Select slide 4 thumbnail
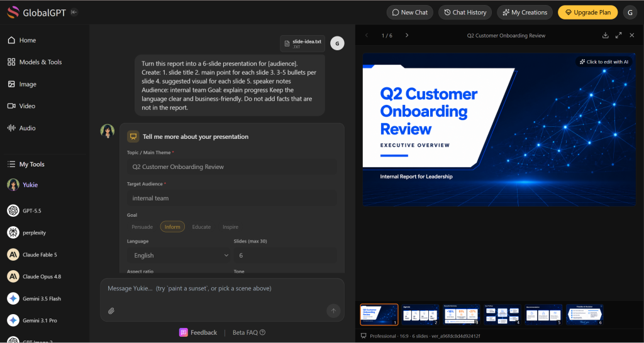Screen dimensions: 644x343 click(502, 315)
